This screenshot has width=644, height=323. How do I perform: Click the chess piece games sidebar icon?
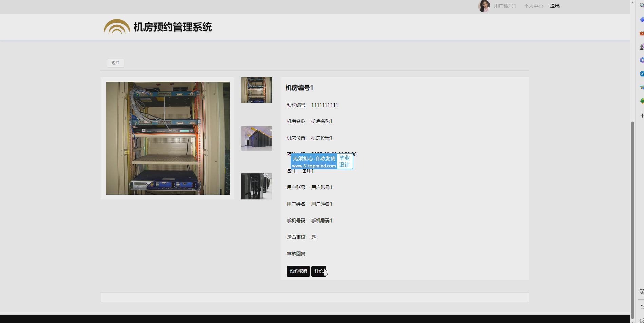click(641, 47)
